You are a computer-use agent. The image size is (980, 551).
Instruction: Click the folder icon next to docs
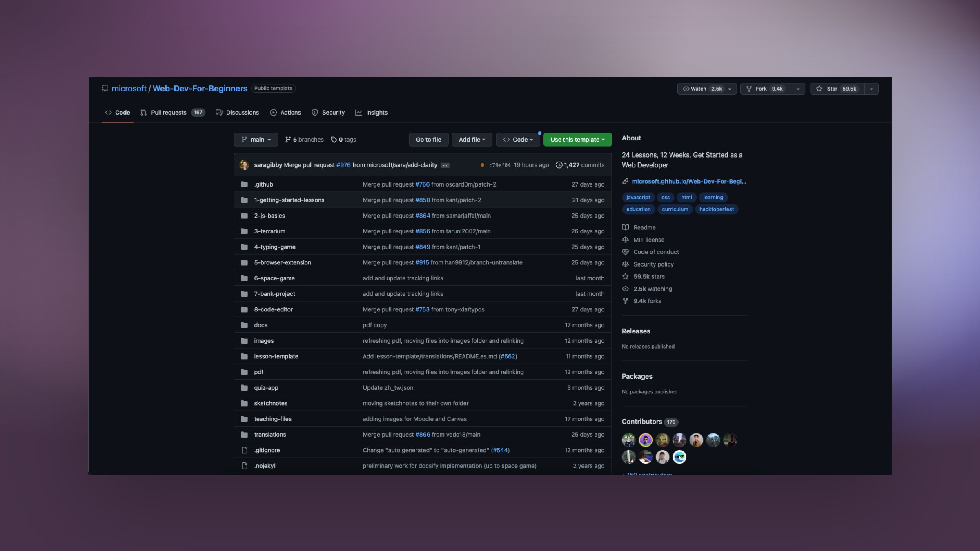click(x=244, y=325)
